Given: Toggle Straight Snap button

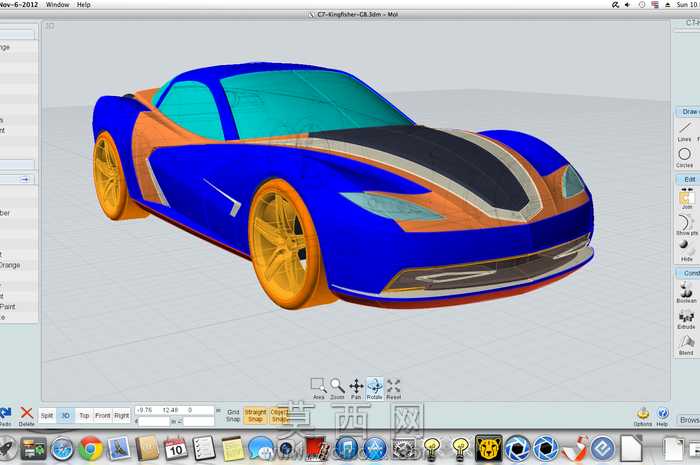Looking at the screenshot, I should pyautogui.click(x=255, y=416).
